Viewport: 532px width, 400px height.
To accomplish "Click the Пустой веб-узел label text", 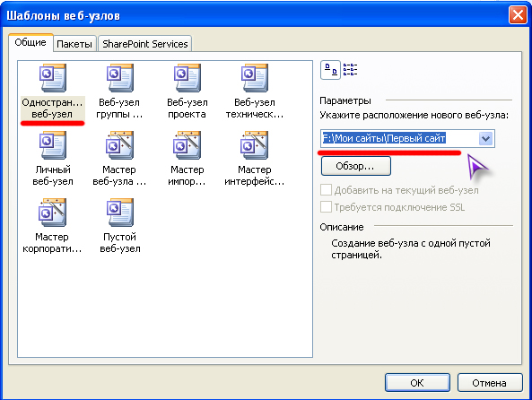I will (120, 242).
